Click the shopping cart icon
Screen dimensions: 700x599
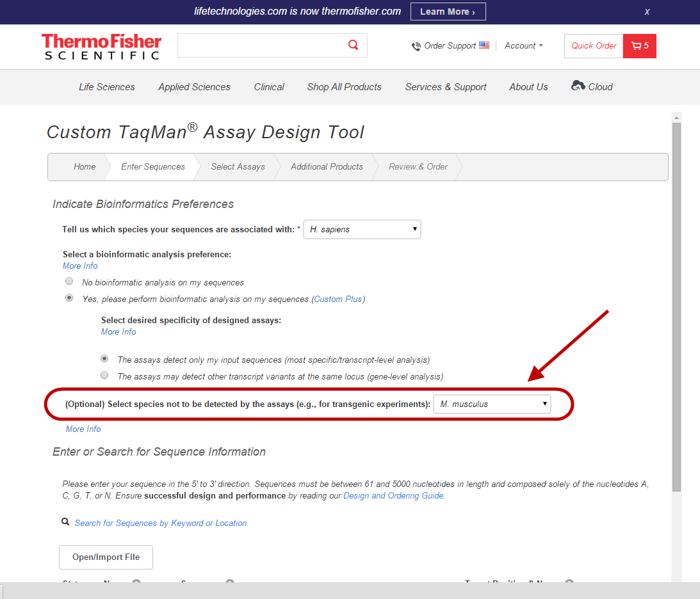(x=635, y=46)
